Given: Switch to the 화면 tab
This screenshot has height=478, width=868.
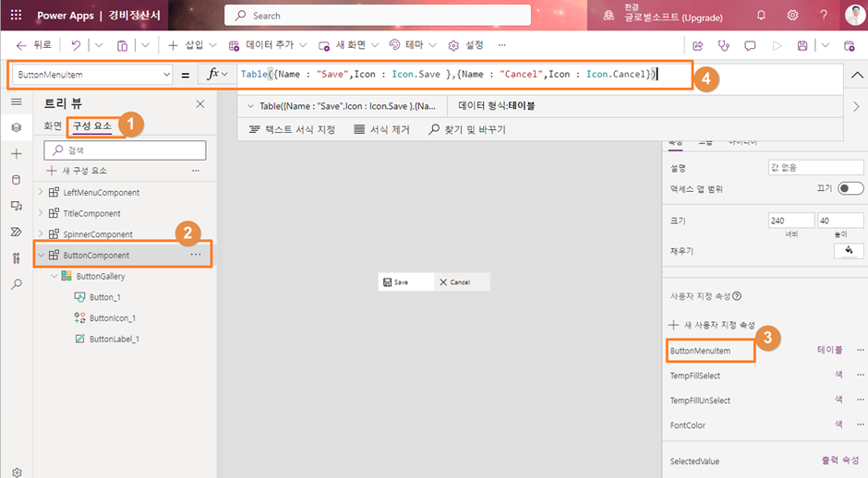Looking at the screenshot, I should pyautogui.click(x=53, y=126).
